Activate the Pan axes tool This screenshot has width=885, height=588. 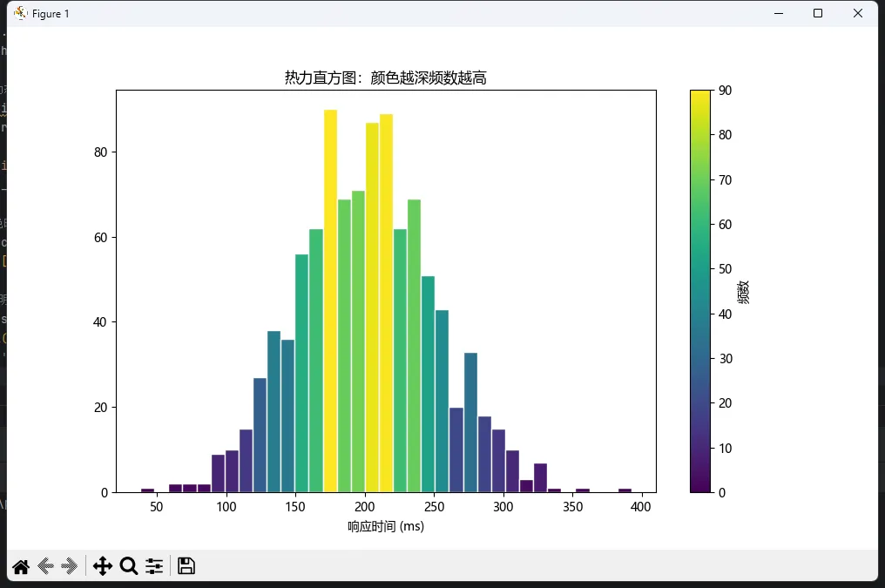tap(103, 566)
